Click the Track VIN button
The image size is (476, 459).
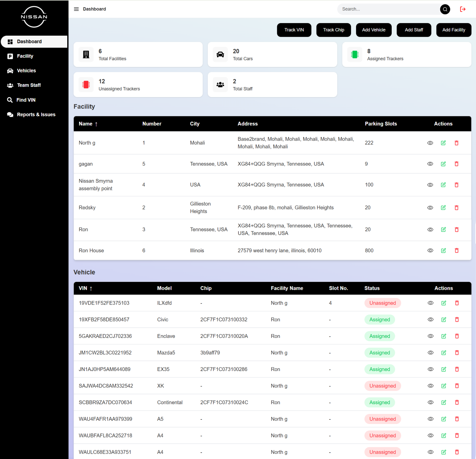click(x=294, y=30)
